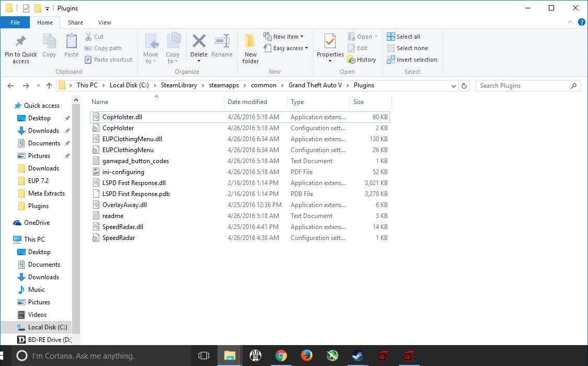Click Select all in ribbon
Screen dimensions: 588x366
tap(403, 37)
